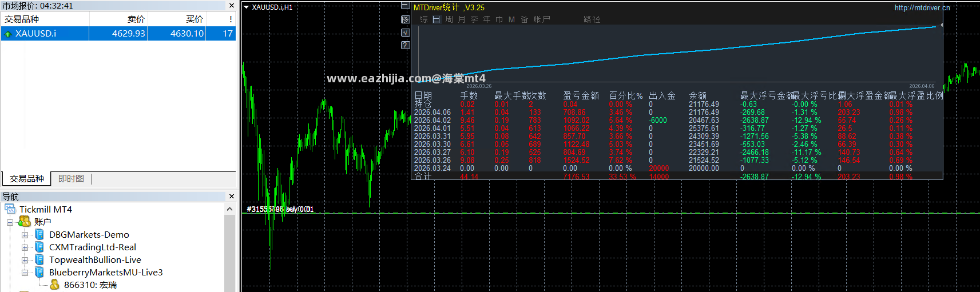
Task: Click the CXMTradingLtd-Real server icon
Action: coord(39,247)
